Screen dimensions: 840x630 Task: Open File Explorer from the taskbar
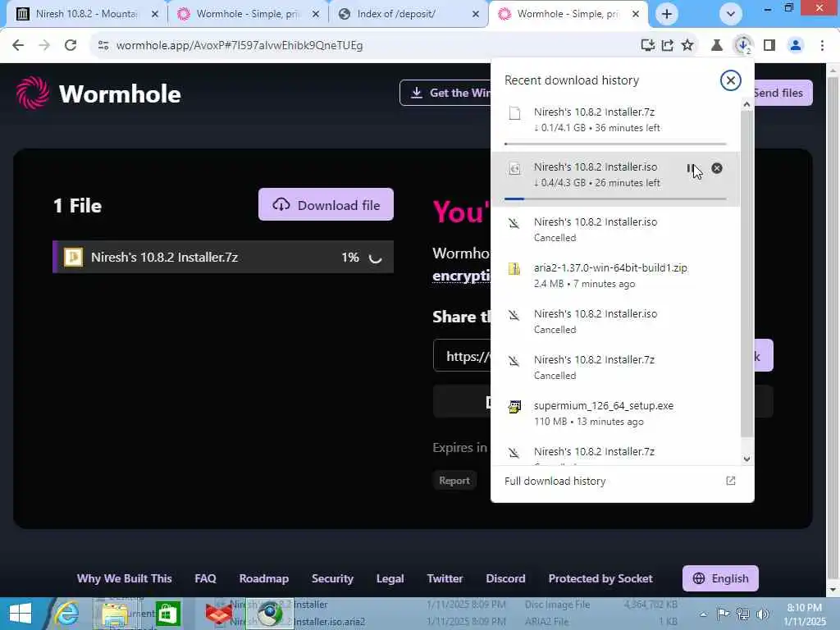coord(114,614)
